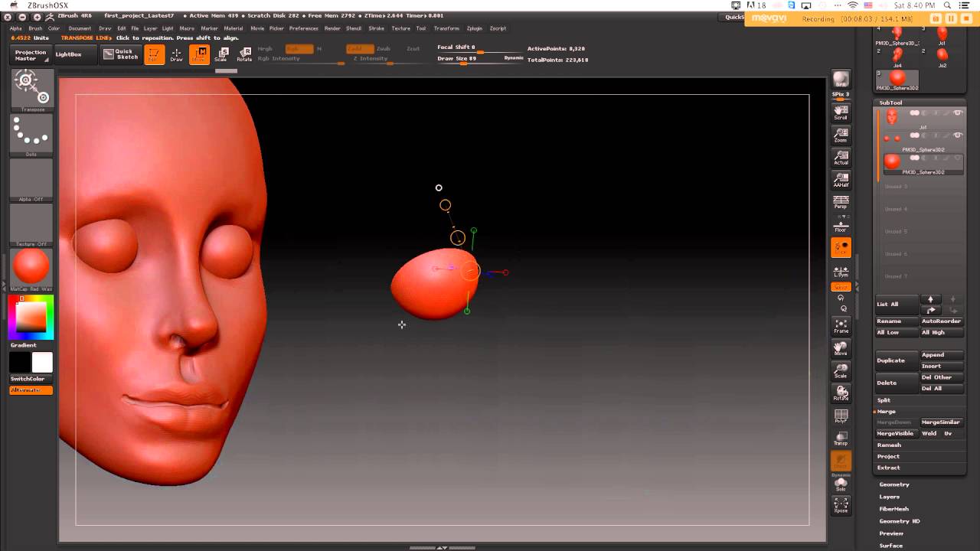The width and height of the screenshot is (980, 551).
Task: Toggle Transp transparency mode
Action: coord(841,439)
